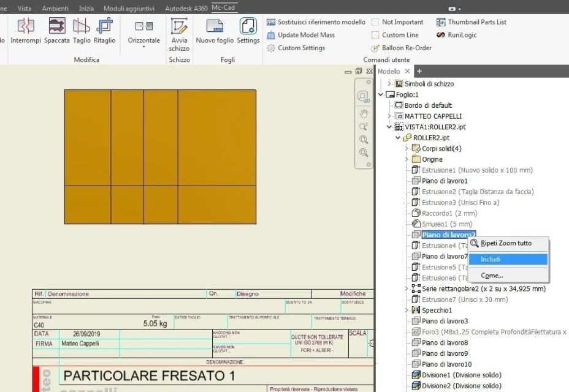Image resolution: width=569 pixels, height=392 pixels.
Task: Click the zoom icon below the pan hand
Action: [364, 127]
